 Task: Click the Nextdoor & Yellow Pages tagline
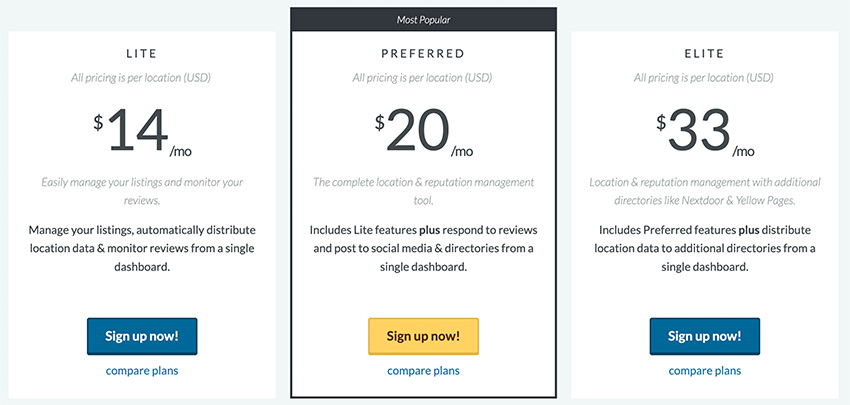[705, 191]
